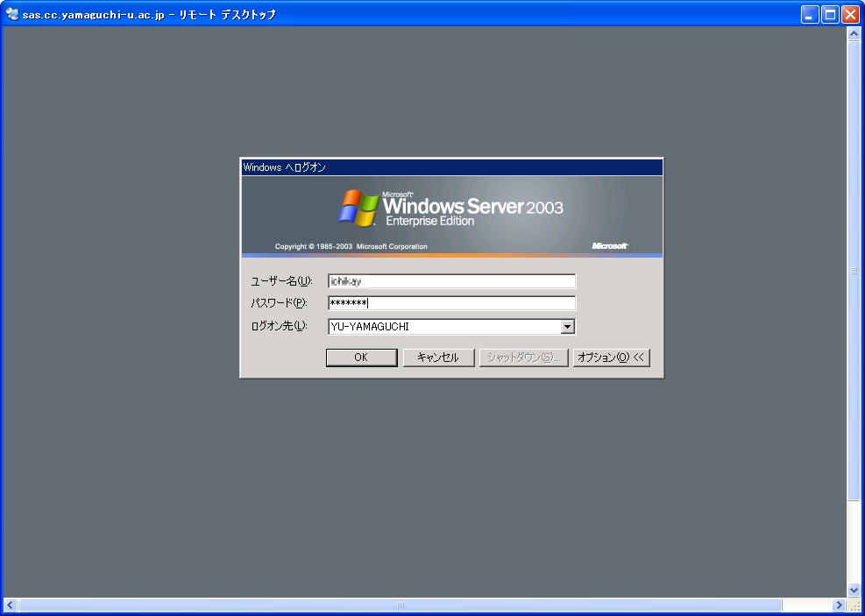Click the ユーザー名(U): label
Viewport: 865px width, 616px height.
[x=282, y=281]
